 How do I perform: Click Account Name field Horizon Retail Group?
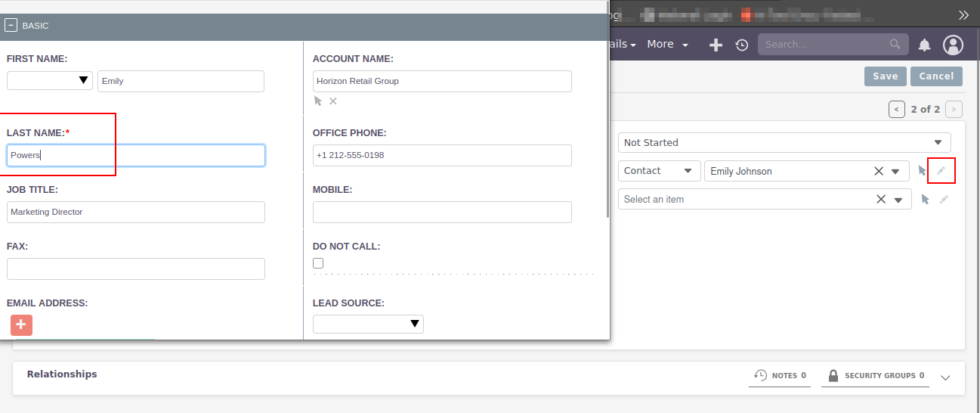coord(442,81)
